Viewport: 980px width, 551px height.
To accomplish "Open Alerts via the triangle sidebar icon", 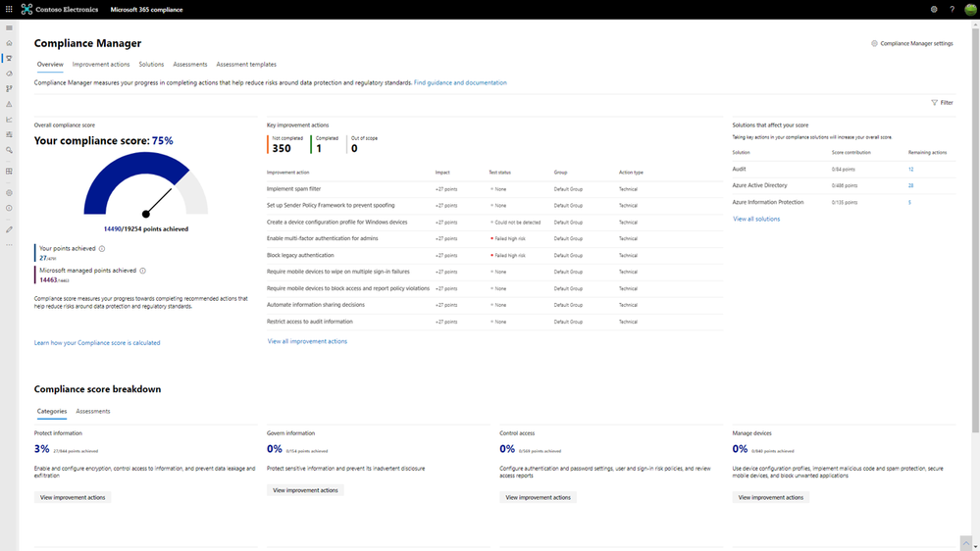I will click(9, 104).
